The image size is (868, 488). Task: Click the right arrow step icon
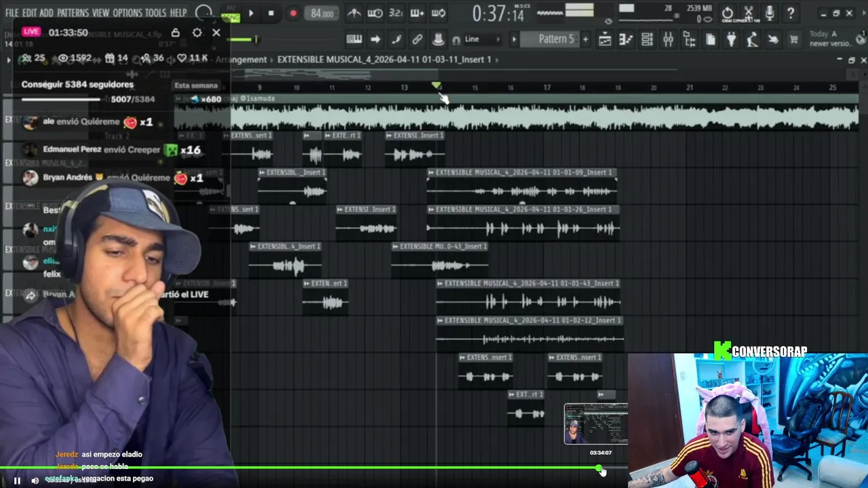tap(375, 39)
